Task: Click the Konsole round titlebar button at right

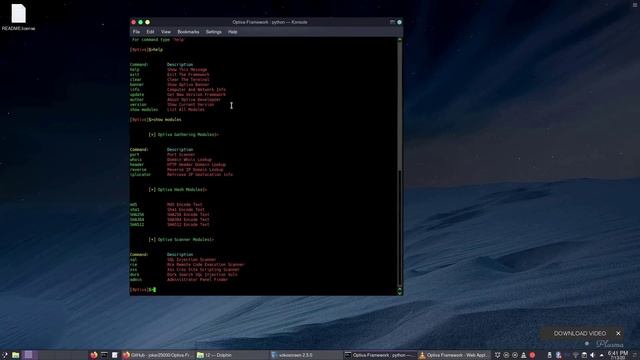Action: 400,22
